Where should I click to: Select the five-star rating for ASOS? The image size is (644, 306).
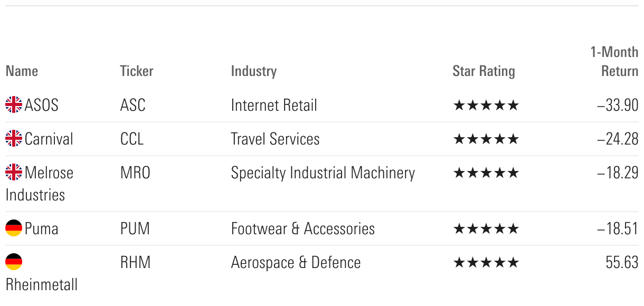[x=486, y=105]
